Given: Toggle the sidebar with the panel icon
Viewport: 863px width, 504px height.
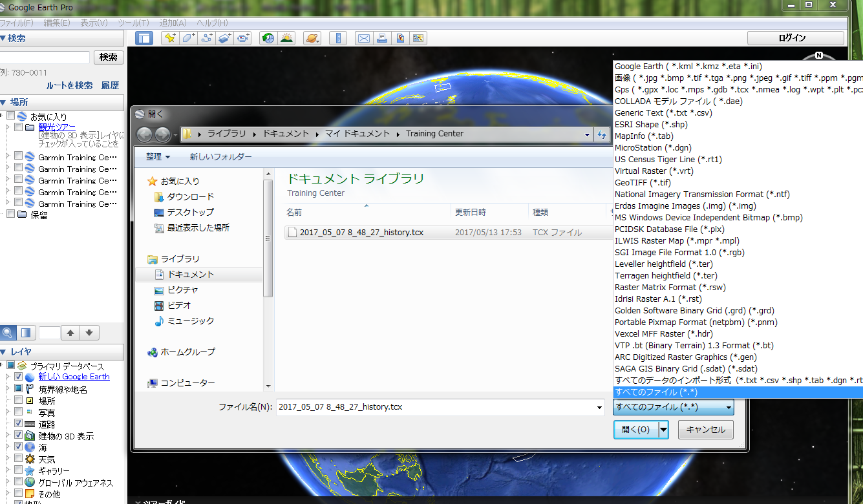Looking at the screenshot, I should click(144, 38).
